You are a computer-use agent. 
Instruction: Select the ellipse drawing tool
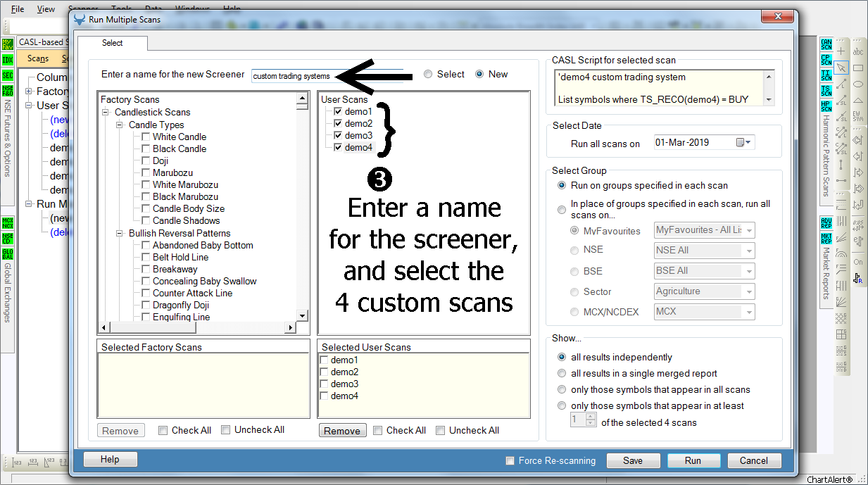point(858,84)
